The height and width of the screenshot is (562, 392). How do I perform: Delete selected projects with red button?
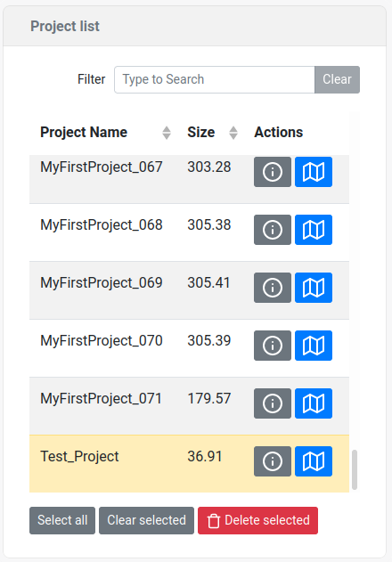pyautogui.click(x=257, y=520)
